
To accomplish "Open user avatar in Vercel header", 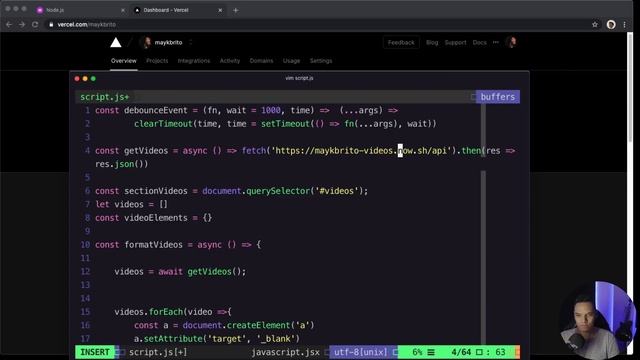I will 512,42.
